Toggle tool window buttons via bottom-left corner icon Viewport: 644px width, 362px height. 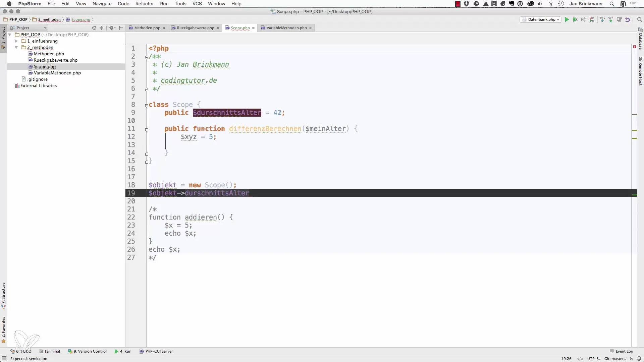coord(4,359)
